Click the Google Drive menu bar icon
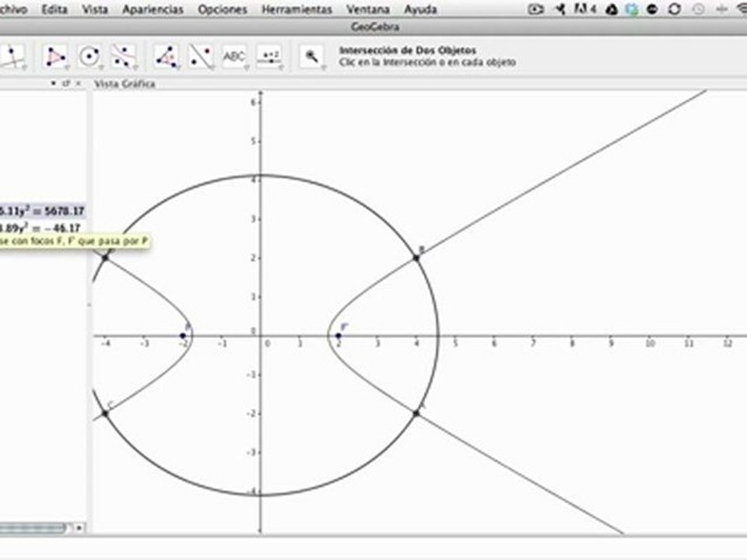The image size is (747, 560). (x=612, y=9)
